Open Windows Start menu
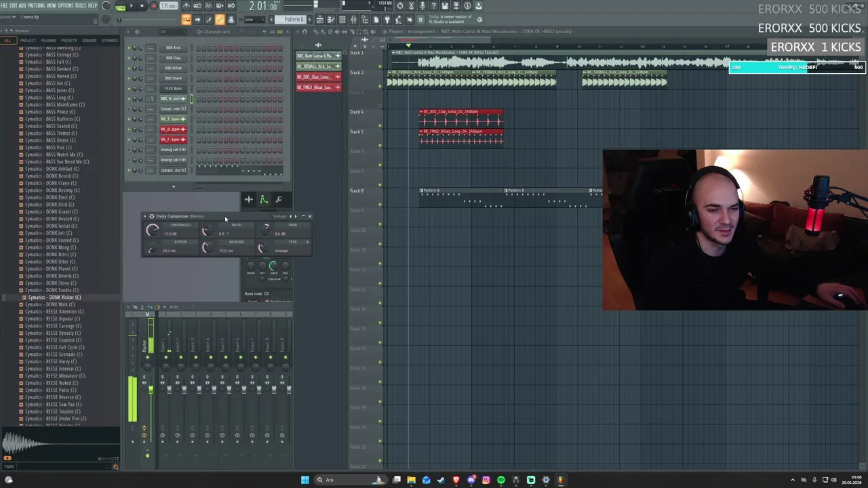Viewport: 868px width, 488px height. [305, 480]
